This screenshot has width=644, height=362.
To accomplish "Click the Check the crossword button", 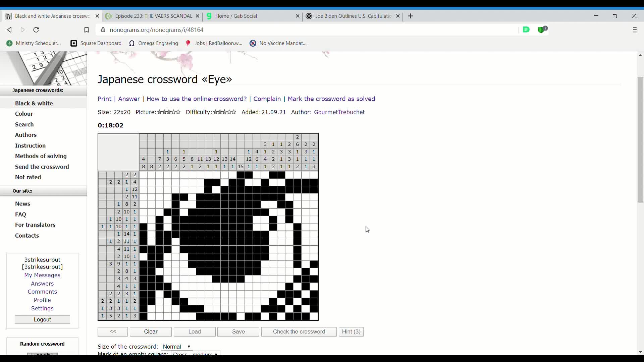I will click(x=299, y=331).
